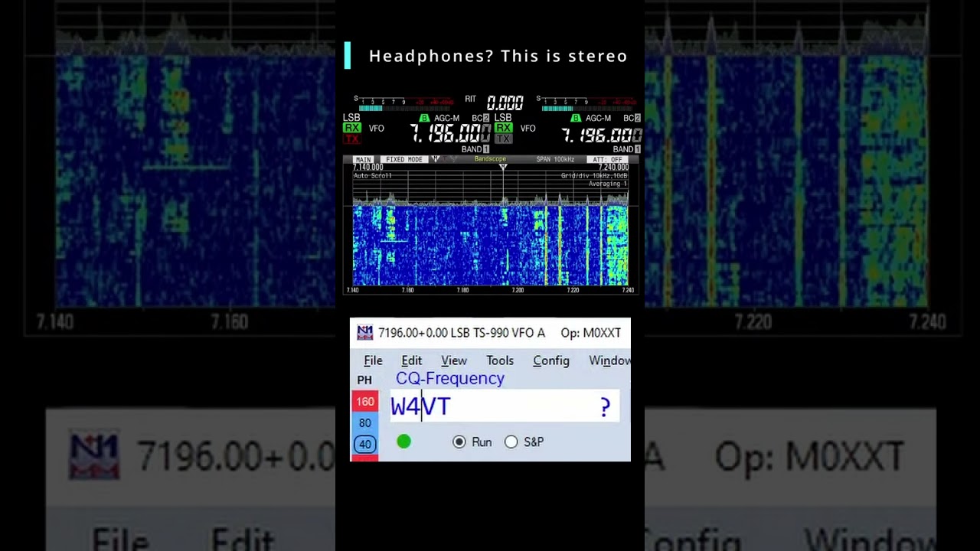The width and height of the screenshot is (980, 551).
Task: Click the green RX indicator above gray TX
Action: click(503, 129)
